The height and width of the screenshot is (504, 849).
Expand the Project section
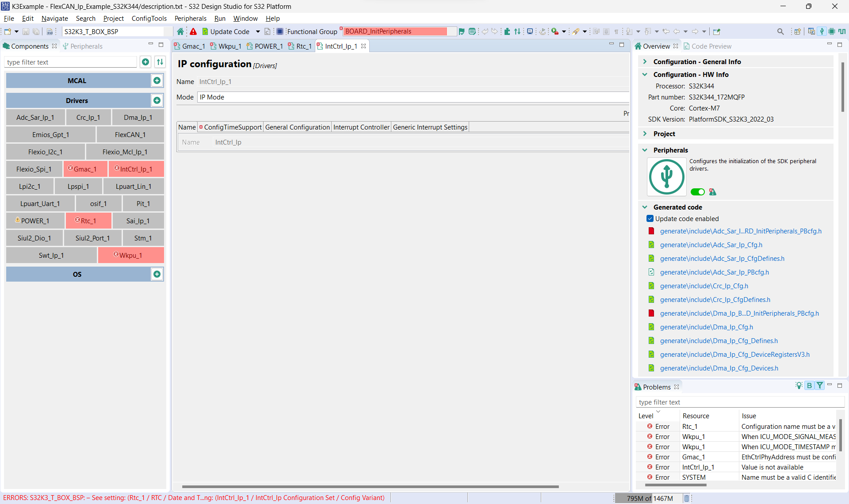[x=645, y=134]
